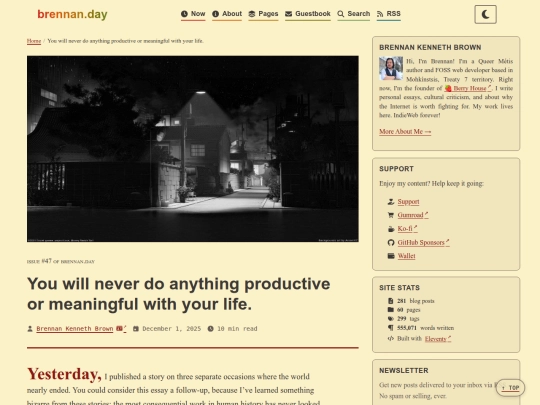Click the tags icon beside 299 tags
540x405 pixels.
click(x=391, y=319)
